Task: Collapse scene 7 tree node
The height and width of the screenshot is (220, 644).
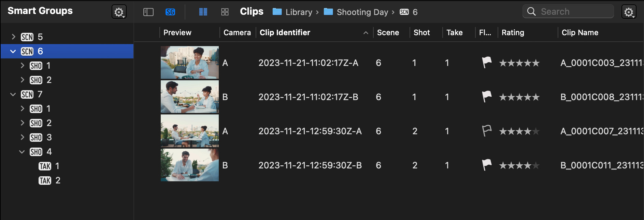Action: click(13, 94)
